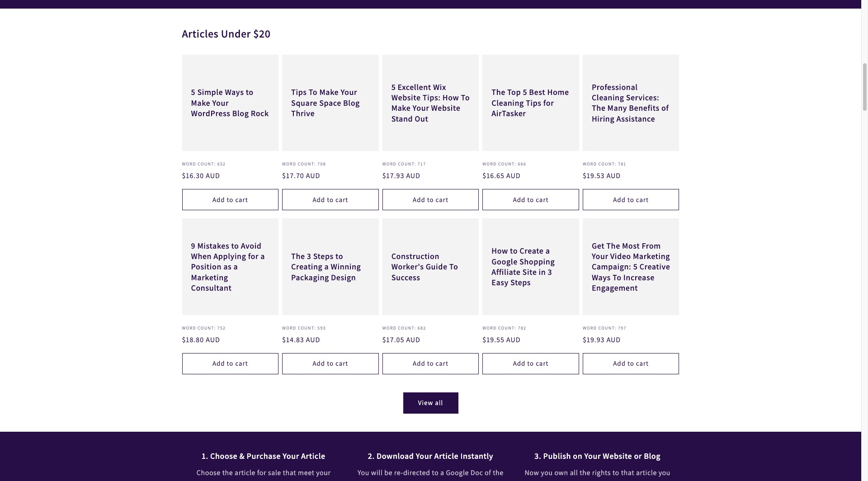Viewport: 868px width, 481px height.
Task: Add Packaging Design article to cart
Action: tap(330, 363)
